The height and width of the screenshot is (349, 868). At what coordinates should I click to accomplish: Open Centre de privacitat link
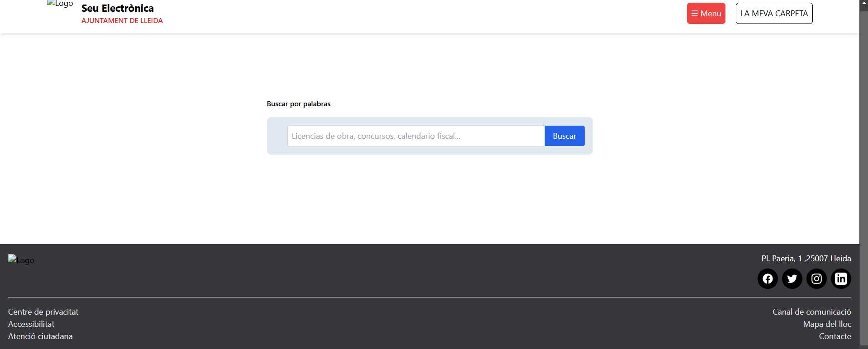pos(43,312)
